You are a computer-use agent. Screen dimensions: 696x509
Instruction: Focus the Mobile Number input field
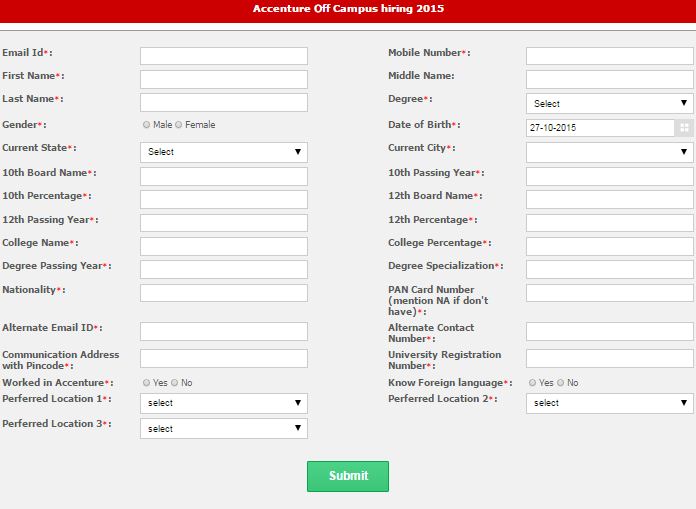point(609,56)
